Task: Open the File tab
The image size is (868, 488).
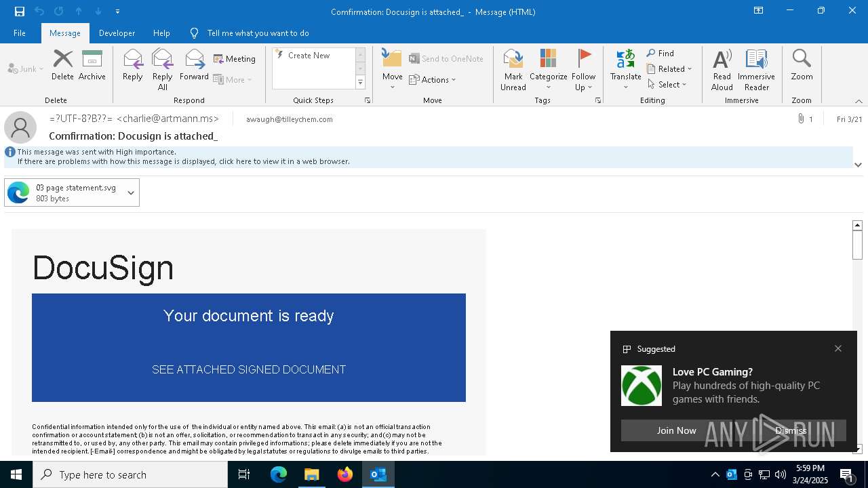Action: click(x=20, y=33)
